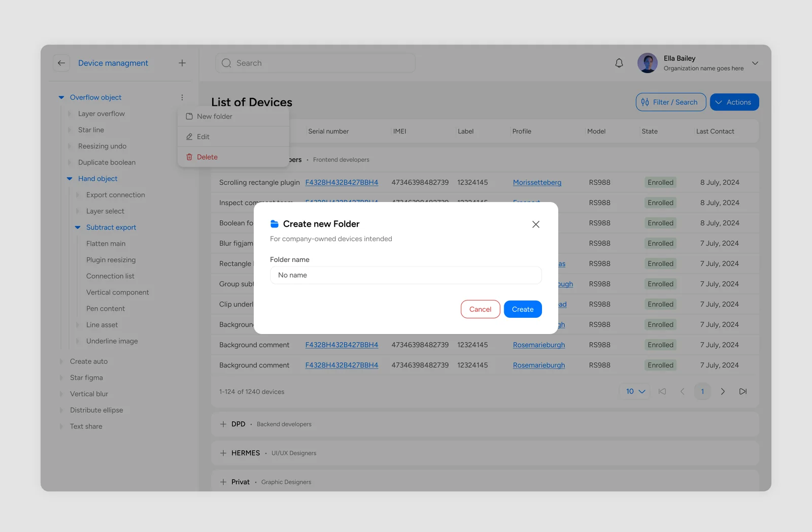
Task: Click the plus icon next to Device managment
Action: (182, 63)
